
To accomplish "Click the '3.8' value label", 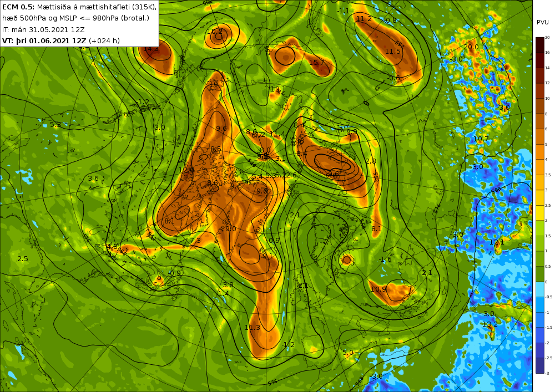I will [228, 284].
